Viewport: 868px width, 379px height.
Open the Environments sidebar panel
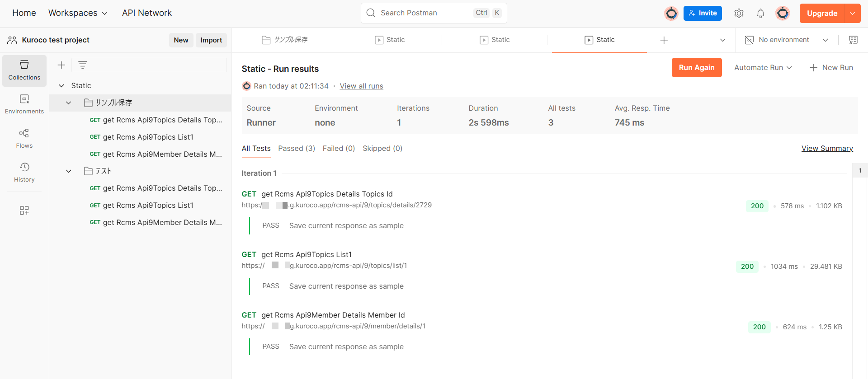click(x=24, y=104)
